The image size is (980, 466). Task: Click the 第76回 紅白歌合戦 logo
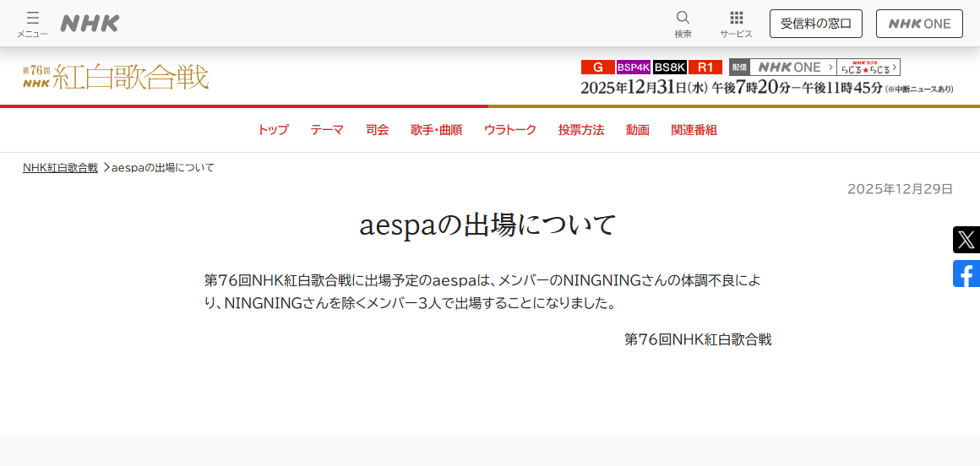116,77
